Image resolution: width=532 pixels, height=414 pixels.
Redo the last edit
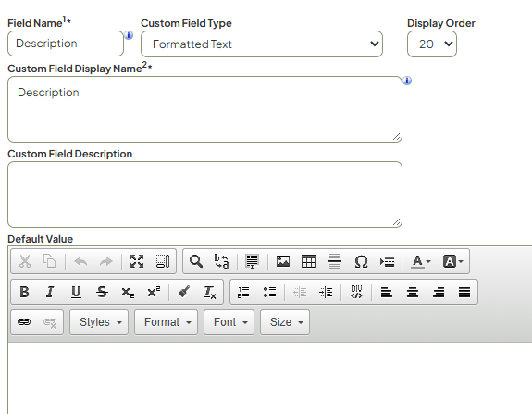point(106,261)
